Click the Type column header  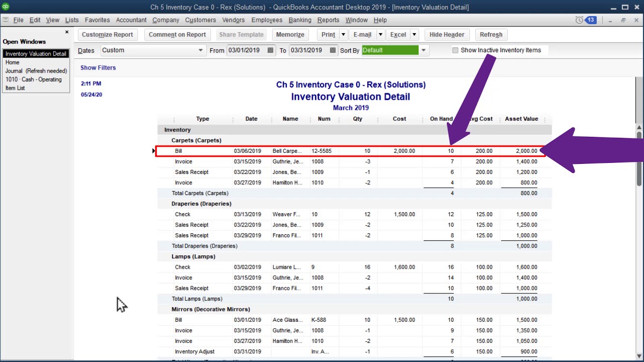click(x=203, y=119)
